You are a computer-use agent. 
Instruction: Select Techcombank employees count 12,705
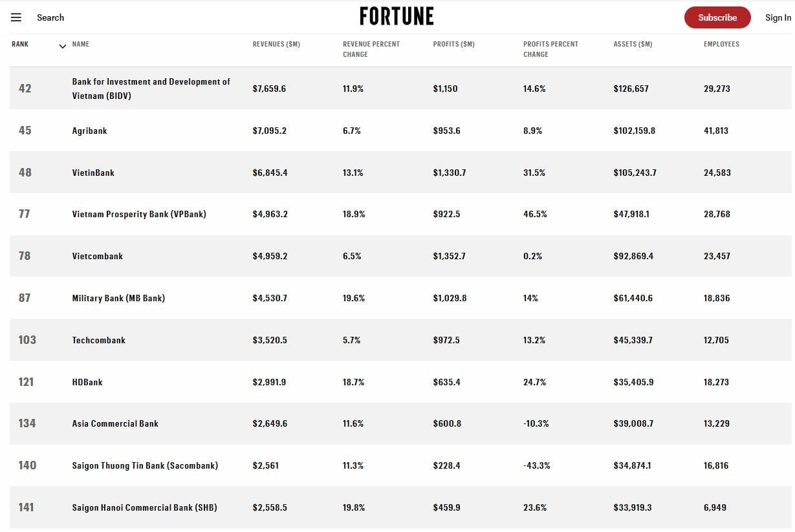click(716, 340)
